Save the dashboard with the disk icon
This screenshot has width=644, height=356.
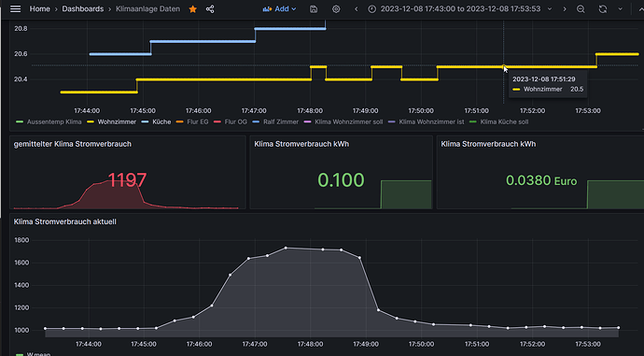click(314, 9)
